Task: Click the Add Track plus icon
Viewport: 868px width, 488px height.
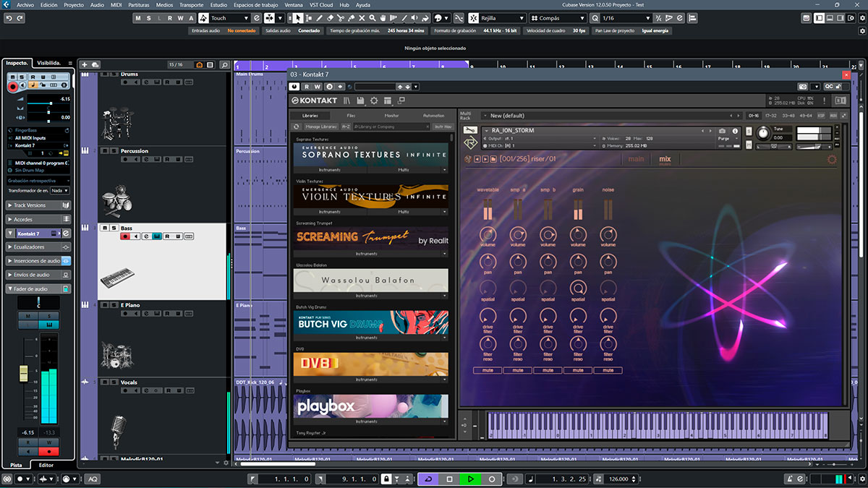Action: pyautogui.click(x=85, y=64)
